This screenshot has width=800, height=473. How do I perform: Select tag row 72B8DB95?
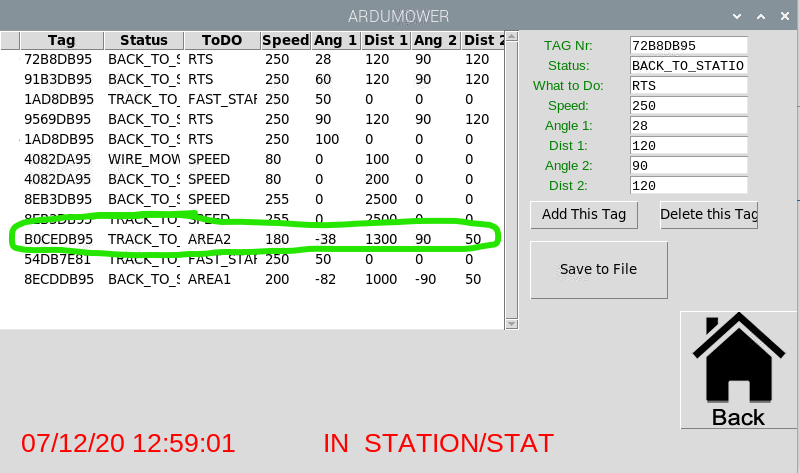253,59
